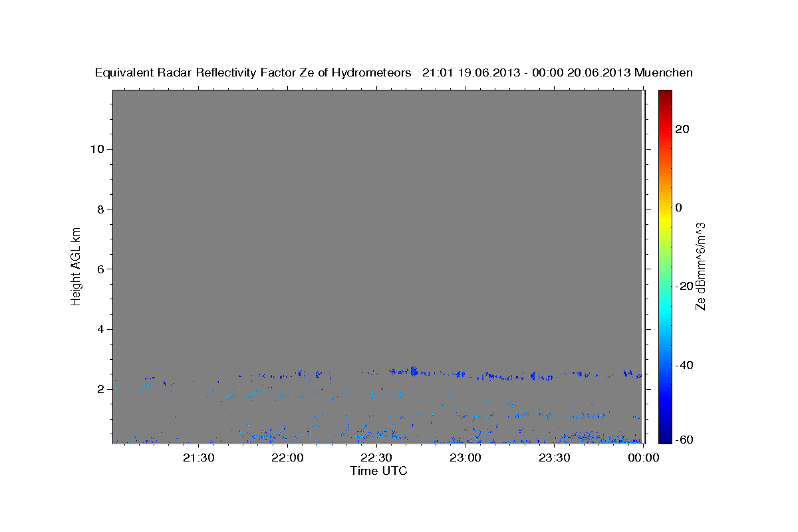798x532 pixels.
Task: Click the '00:00' time tick label
Action: 643,458
